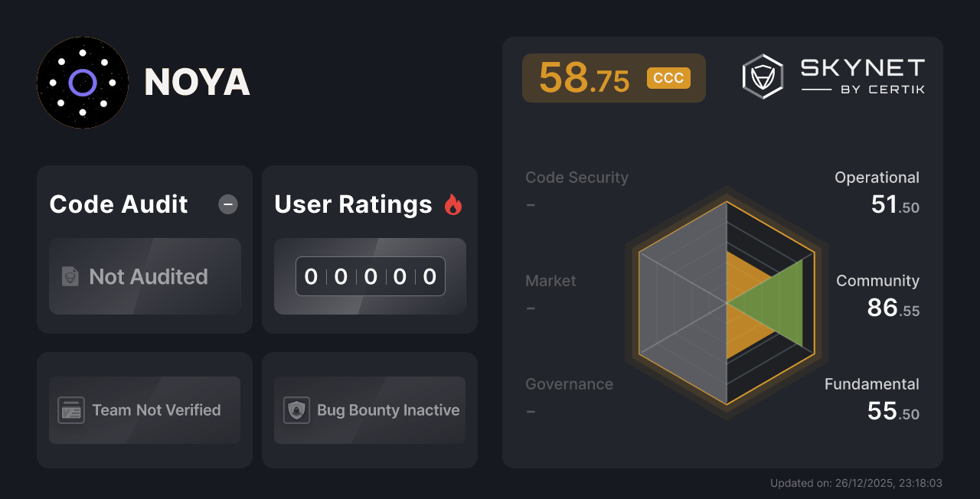Toggle the Team Not Verified status

[x=144, y=410]
